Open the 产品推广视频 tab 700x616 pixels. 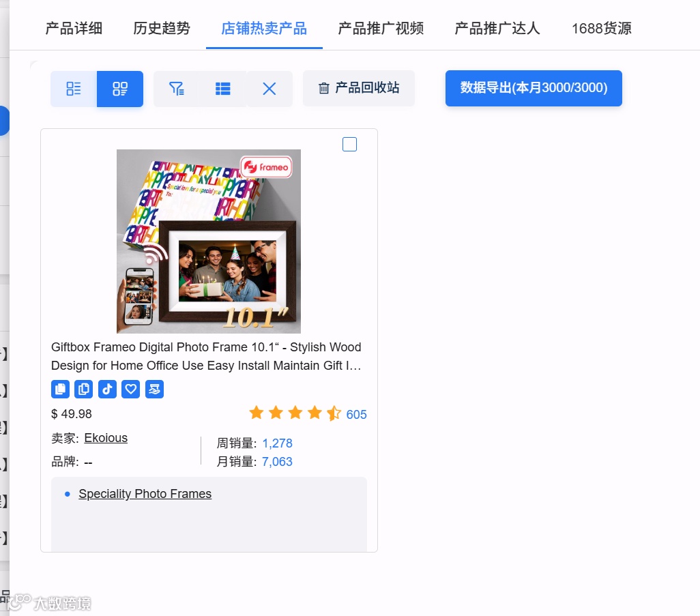381,28
